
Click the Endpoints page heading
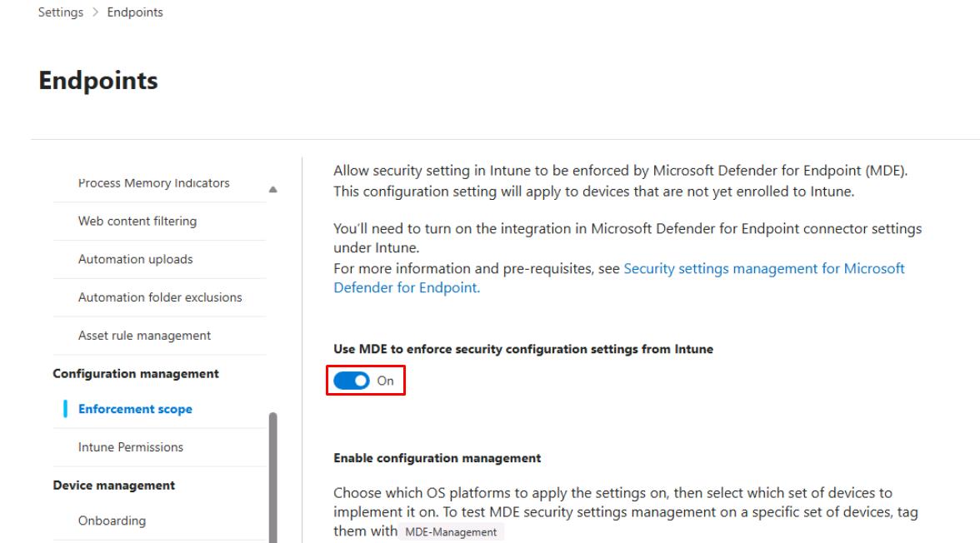pyautogui.click(x=98, y=81)
